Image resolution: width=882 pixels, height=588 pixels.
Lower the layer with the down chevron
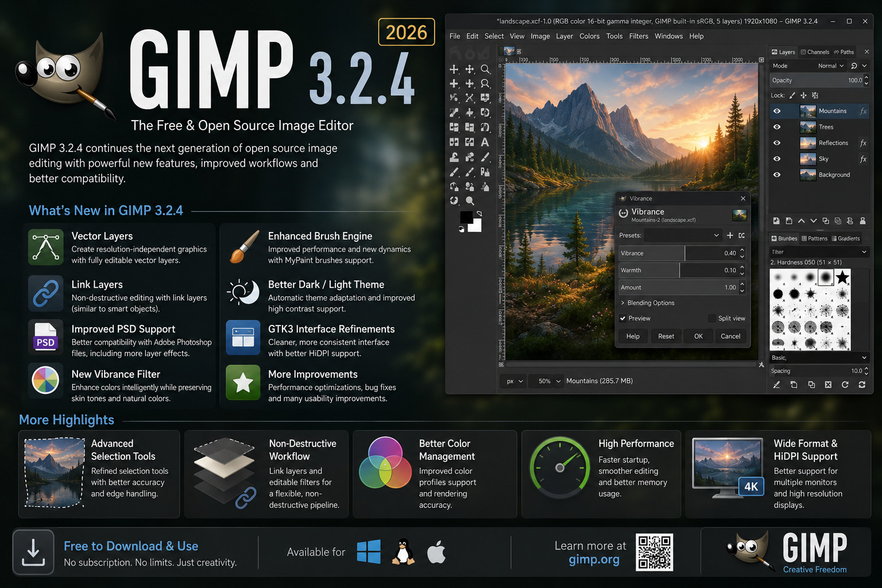coord(813,220)
